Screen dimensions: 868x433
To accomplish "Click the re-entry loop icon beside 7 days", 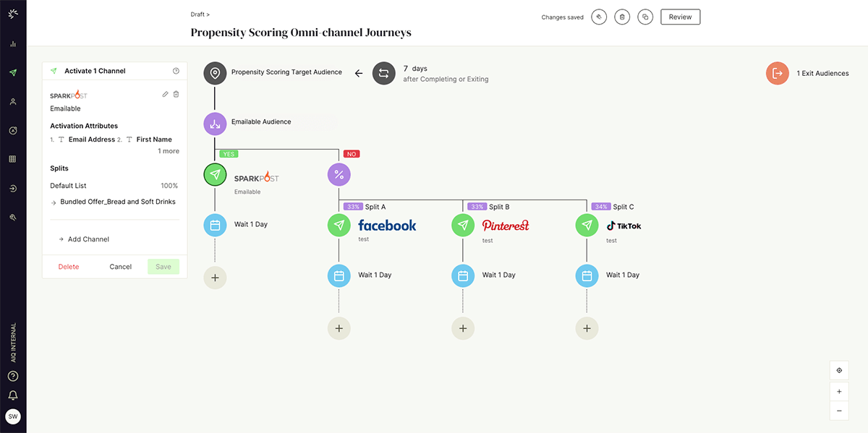I will click(x=384, y=73).
